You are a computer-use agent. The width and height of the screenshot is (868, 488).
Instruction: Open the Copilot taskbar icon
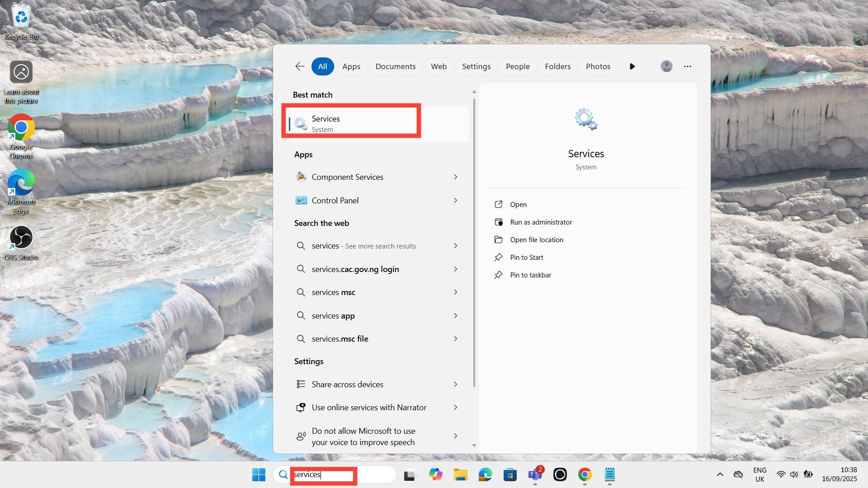(x=435, y=474)
